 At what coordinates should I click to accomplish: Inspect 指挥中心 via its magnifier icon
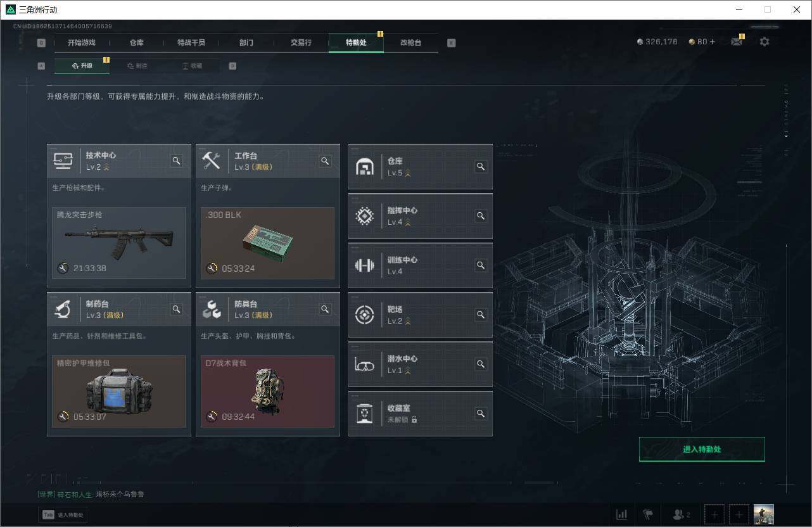(479, 216)
